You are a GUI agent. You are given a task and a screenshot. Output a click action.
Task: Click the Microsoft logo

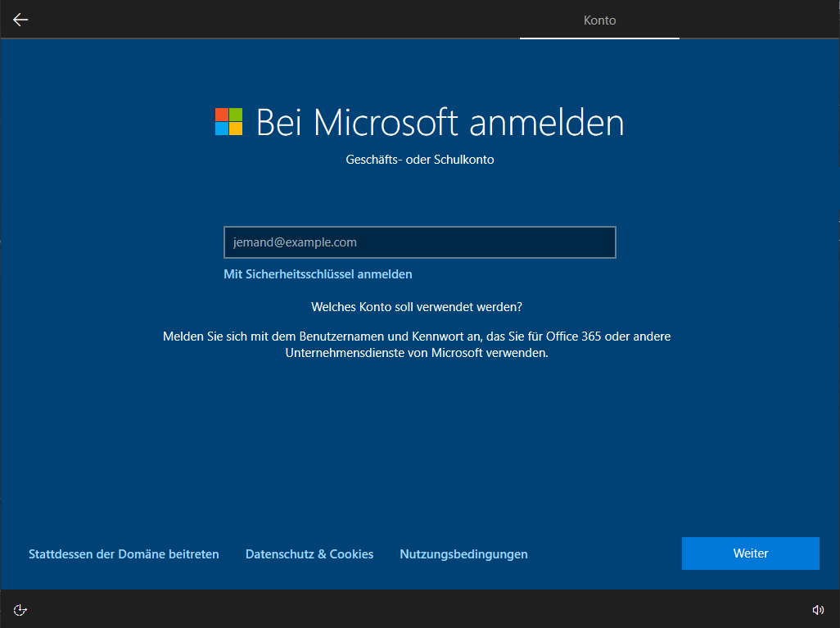point(228,122)
